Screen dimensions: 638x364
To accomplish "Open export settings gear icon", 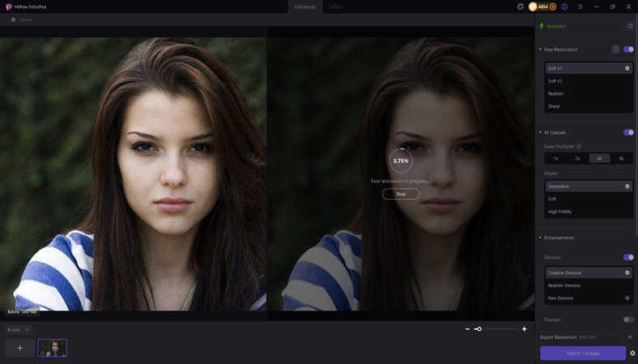I will point(632,353).
